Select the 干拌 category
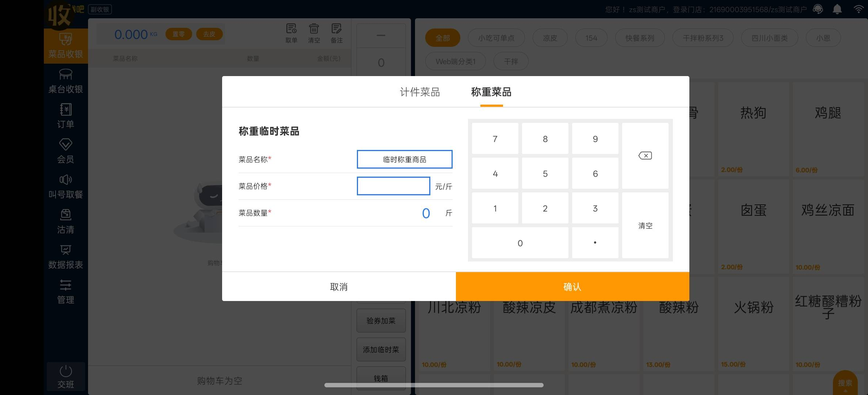Screen dimensions: 868x395 pyautogui.click(x=511, y=61)
